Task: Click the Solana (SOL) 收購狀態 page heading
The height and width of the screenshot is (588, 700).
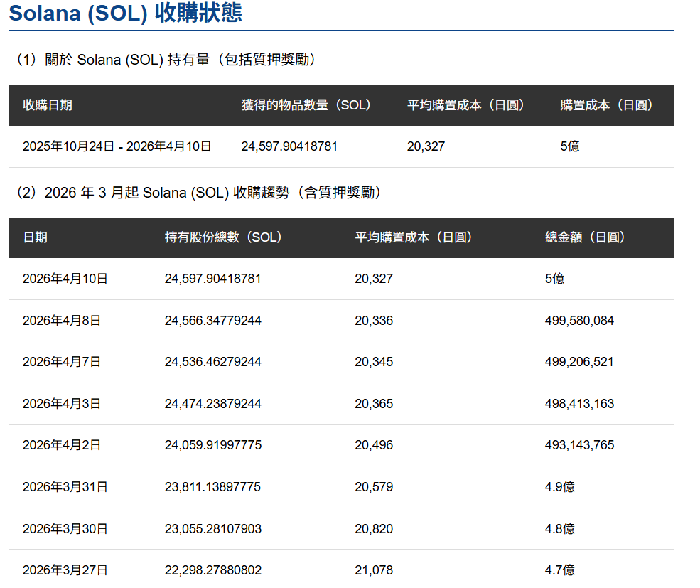Action: pos(125,12)
